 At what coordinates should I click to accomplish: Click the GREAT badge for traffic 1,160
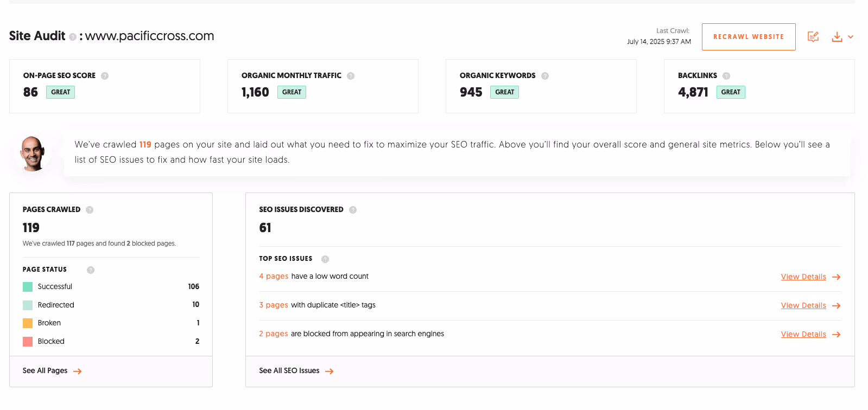tap(292, 92)
